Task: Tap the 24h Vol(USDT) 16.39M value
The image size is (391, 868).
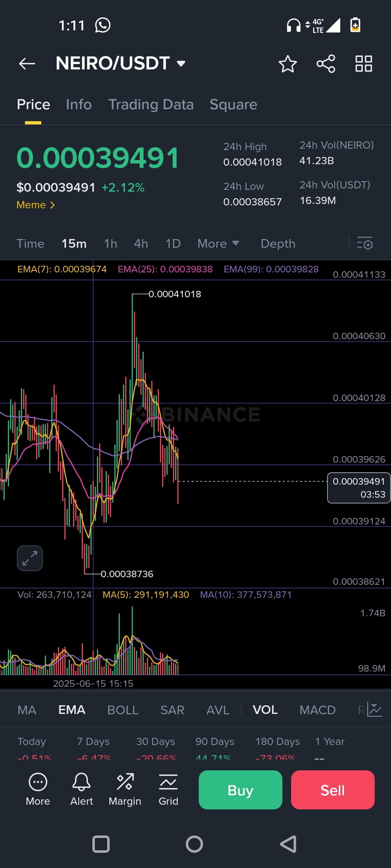Action: (x=318, y=200)
